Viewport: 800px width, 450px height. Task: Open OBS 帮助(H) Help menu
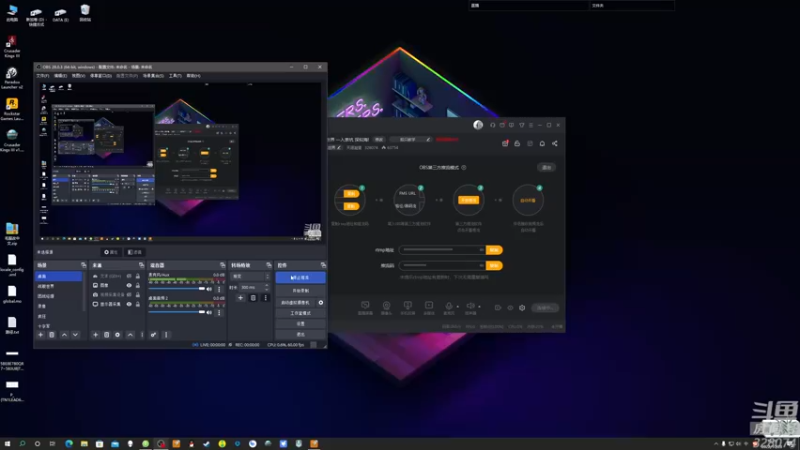tap(193, 76)
